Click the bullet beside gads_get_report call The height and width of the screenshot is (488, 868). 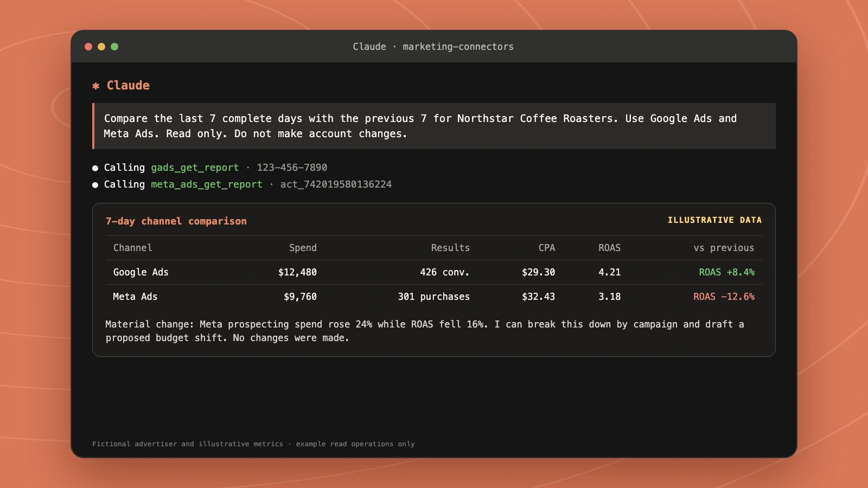(x=95, y=168)
